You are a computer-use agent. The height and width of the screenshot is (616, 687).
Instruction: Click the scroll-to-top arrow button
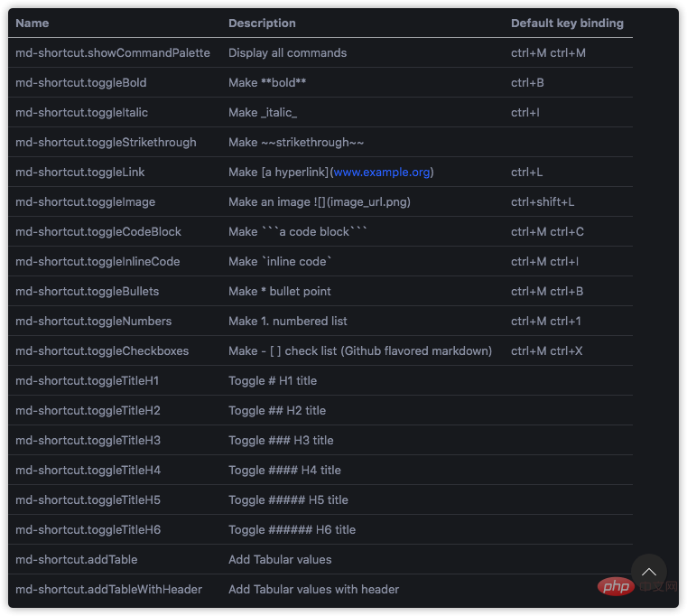point(648,572)
